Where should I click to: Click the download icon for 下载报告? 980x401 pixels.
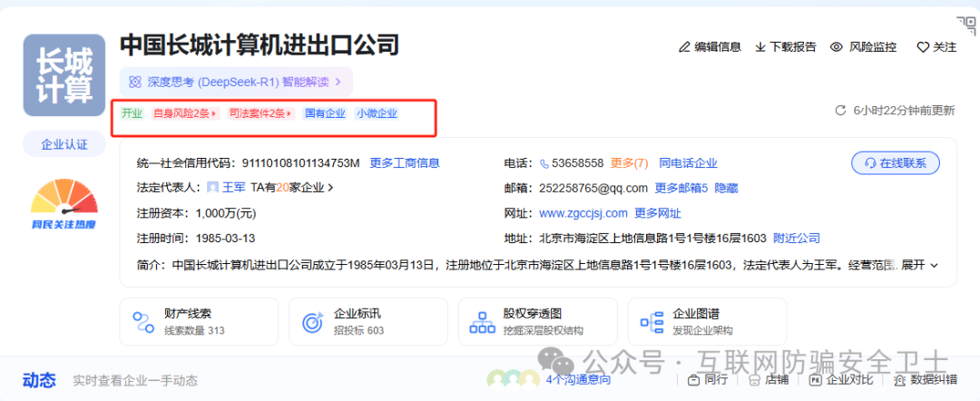pos(760,47)
